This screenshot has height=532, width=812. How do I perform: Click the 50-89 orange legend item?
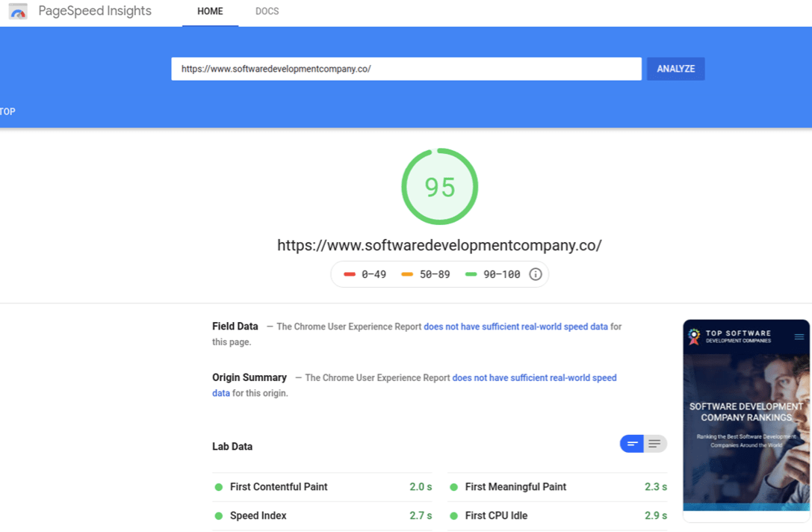(x=426, y=274)
